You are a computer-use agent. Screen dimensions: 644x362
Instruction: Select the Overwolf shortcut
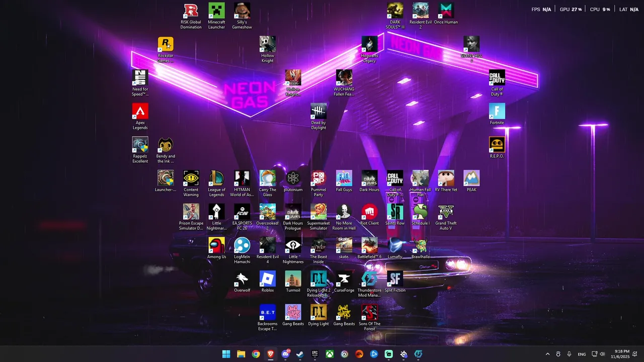coord(242,282)
